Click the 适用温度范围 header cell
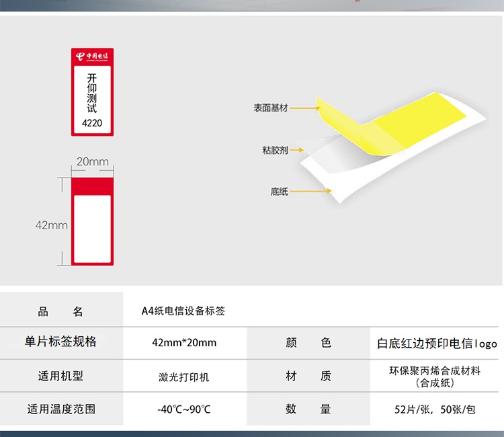The height and width of the screenshot is (437, 504). [61, 409]
